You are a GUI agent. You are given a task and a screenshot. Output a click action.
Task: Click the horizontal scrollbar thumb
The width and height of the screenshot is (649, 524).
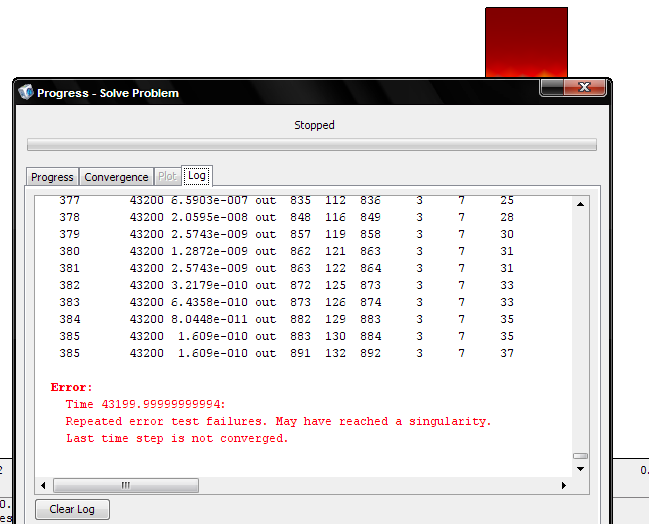124,485
